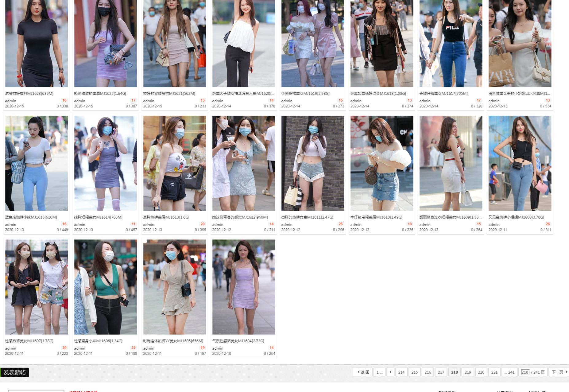Go to page 217
The height and width of the screenshot is (392, 569).
coord(441,372)
